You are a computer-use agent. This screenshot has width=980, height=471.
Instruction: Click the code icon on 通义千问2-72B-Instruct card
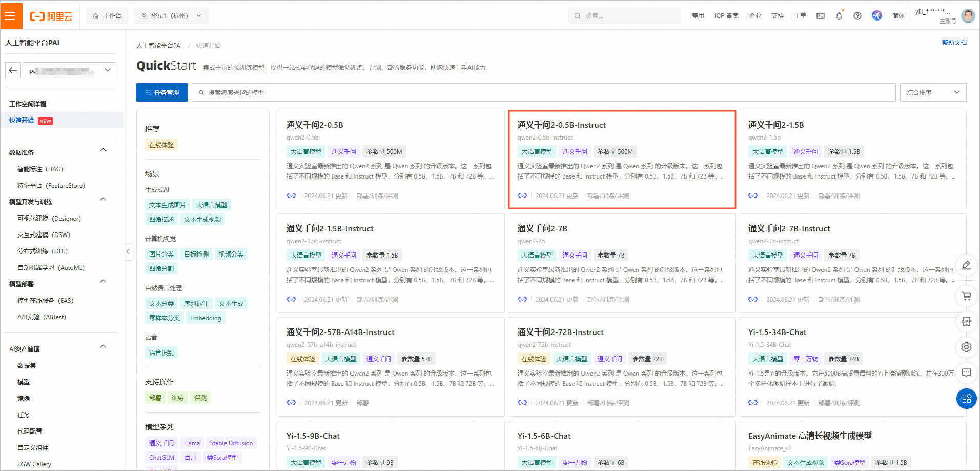coord(522,403)
